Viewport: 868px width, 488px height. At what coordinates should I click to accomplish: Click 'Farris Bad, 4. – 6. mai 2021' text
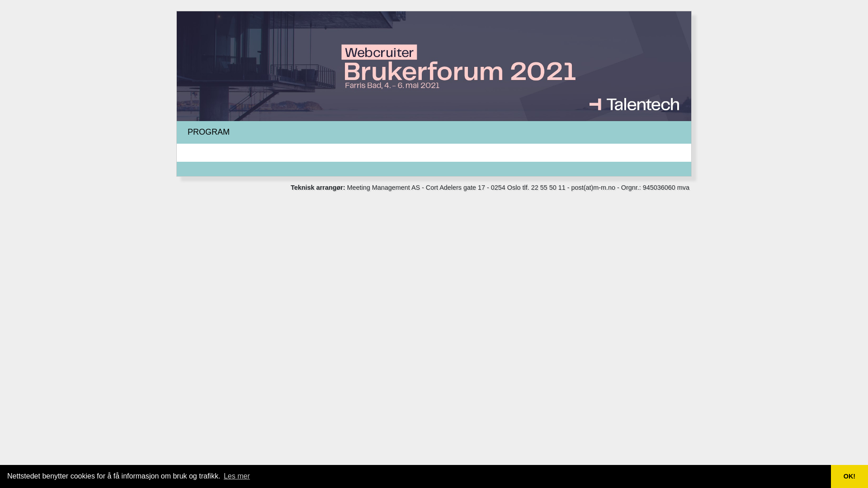[392, 85]
